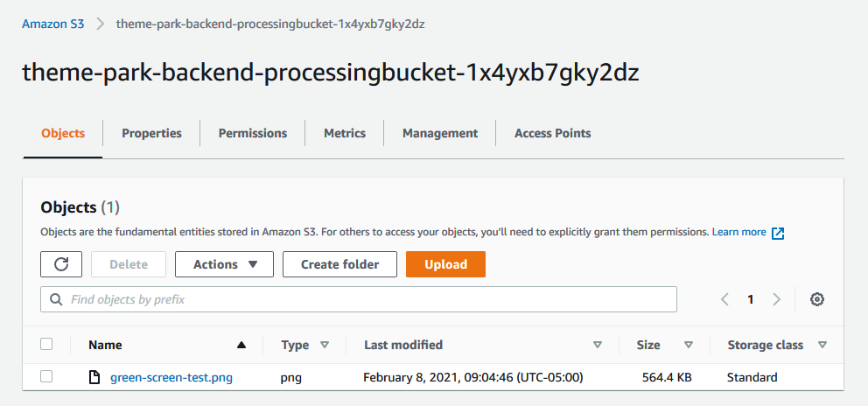Click the refresh objects icon button

[x=61, y=264]
